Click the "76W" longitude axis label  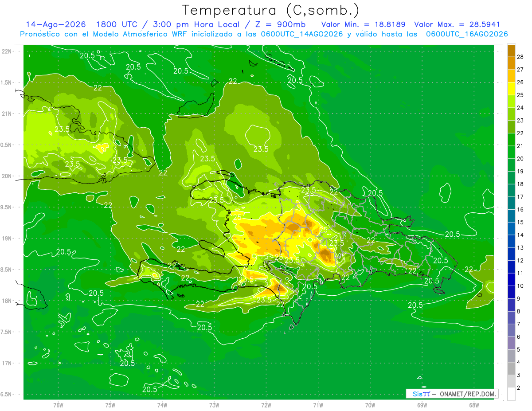coord(58,405)
